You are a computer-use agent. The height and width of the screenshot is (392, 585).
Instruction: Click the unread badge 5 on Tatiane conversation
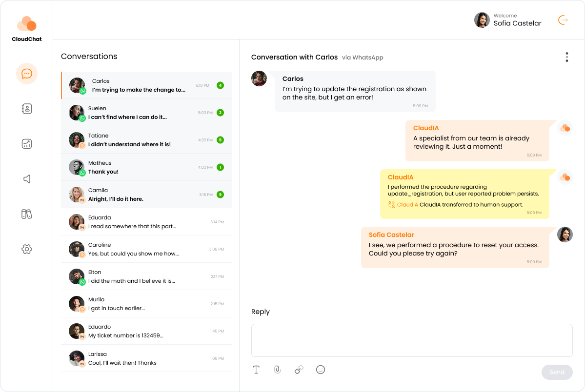pos(221,140)
